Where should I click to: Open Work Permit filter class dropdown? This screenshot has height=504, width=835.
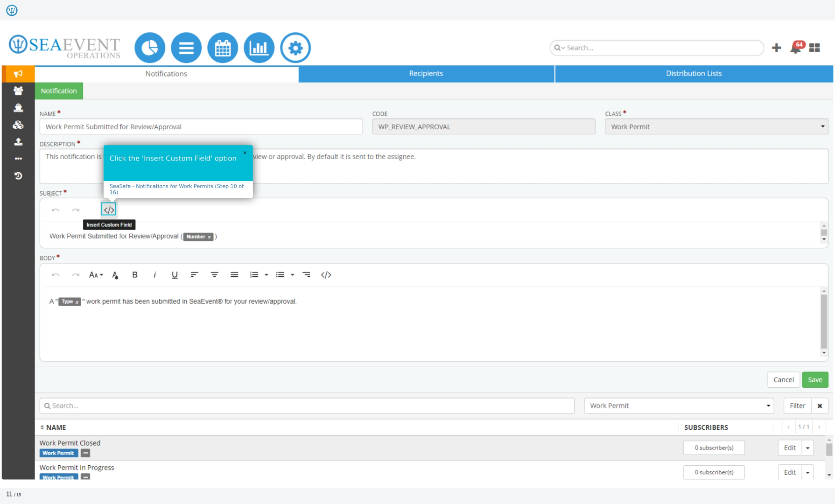(679, 406)
